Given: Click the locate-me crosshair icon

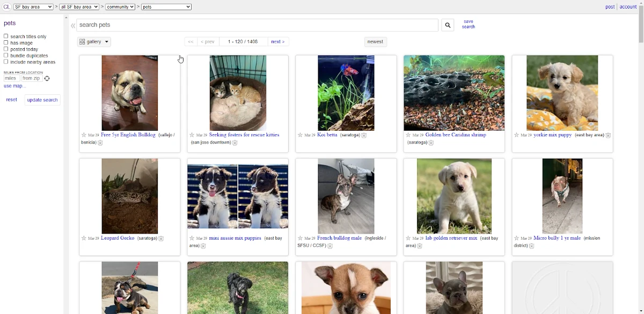Looking at the screenshot, I should 47,78.
